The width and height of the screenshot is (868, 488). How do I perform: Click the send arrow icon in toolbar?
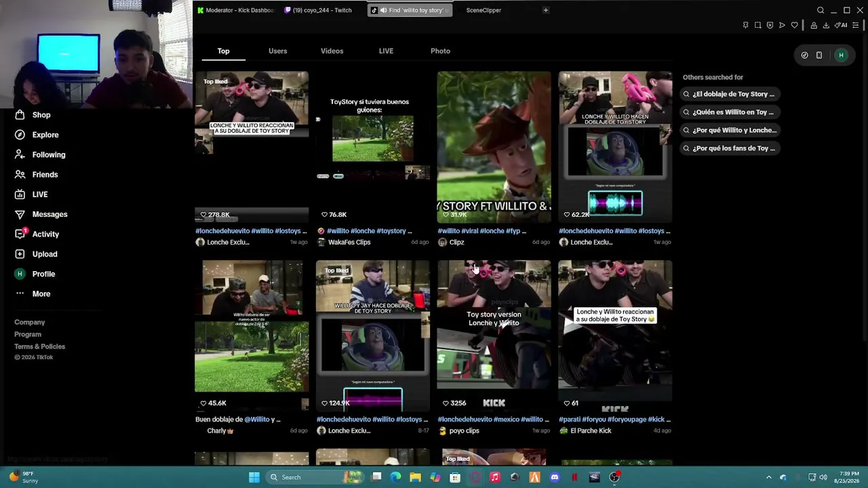click(782, 25)
